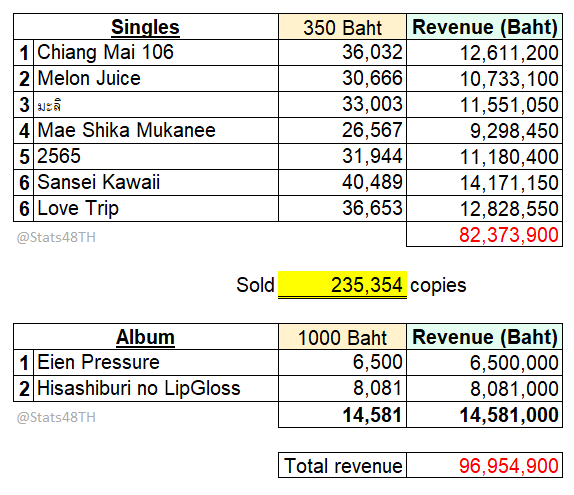Screen dimensions: 574x495
Task: Select Sansei Kawaii revenue 14,171,150
Action: [484, 182]
